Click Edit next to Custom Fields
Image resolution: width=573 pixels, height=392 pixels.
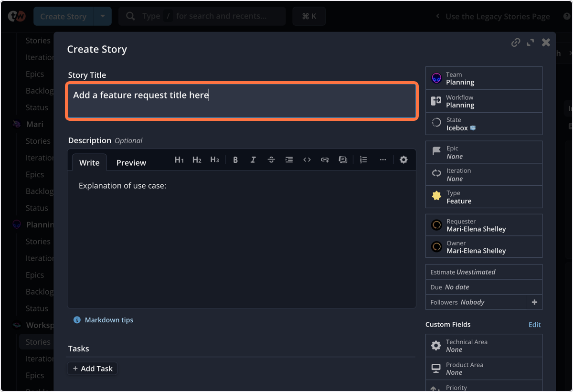tap(534, 325)
